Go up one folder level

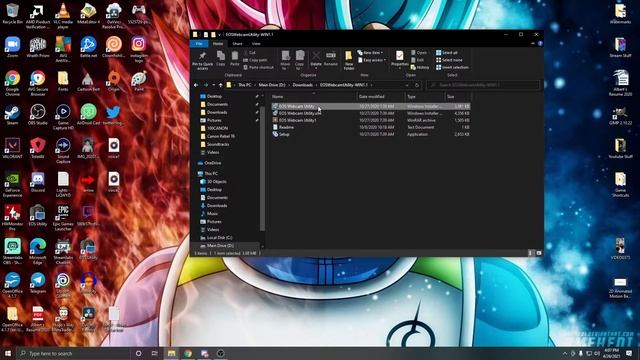click(x=221, y=85)
